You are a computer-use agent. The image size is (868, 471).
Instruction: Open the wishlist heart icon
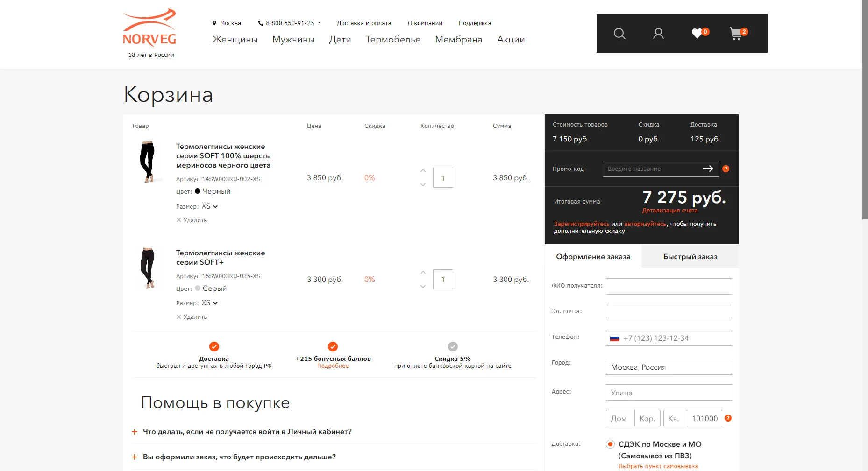click(697, 34)
